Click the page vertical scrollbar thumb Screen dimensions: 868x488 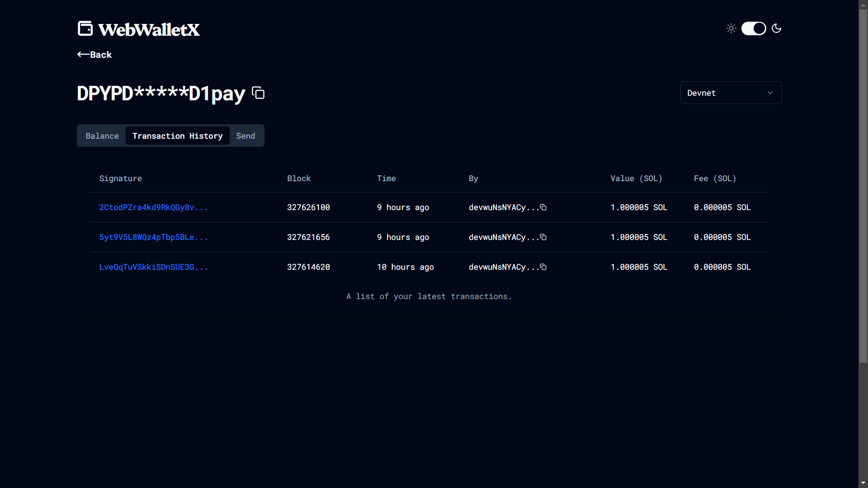tap(863, 185)
